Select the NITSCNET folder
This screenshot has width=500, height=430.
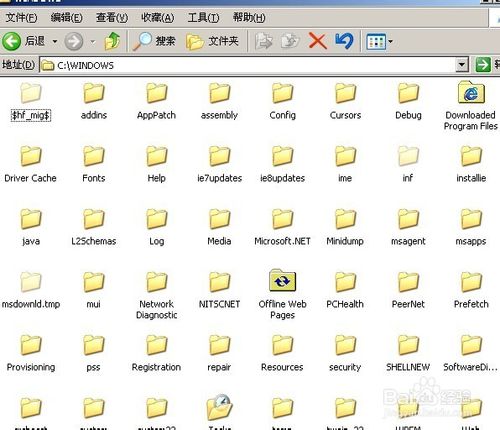click(x=219, y=291)
